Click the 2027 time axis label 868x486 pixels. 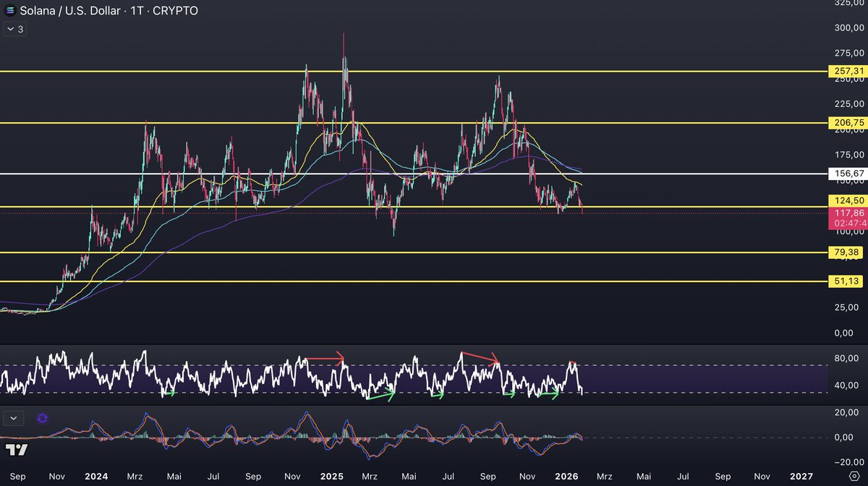click(801, 477)
